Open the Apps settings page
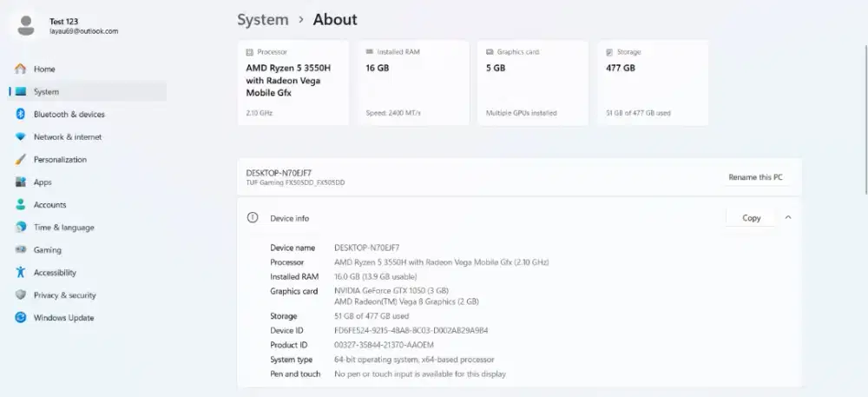This screenshot has width=868, height=397. pyautogui.click(x=88, y=182)
